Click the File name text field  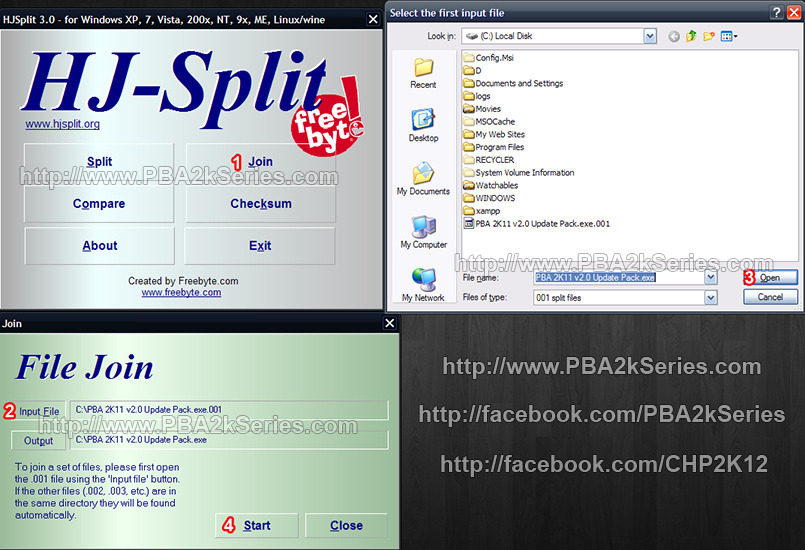pyautogui.click(x=619, y=278)
